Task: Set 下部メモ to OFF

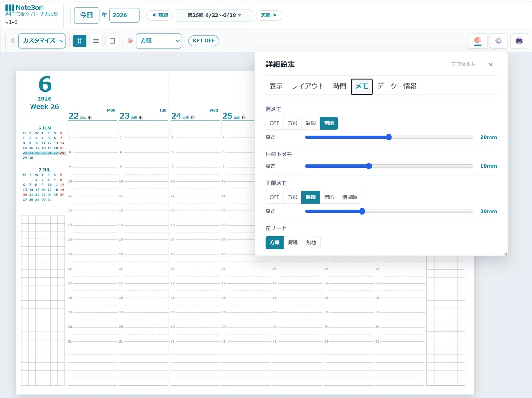Action: (x=274, y=197)
